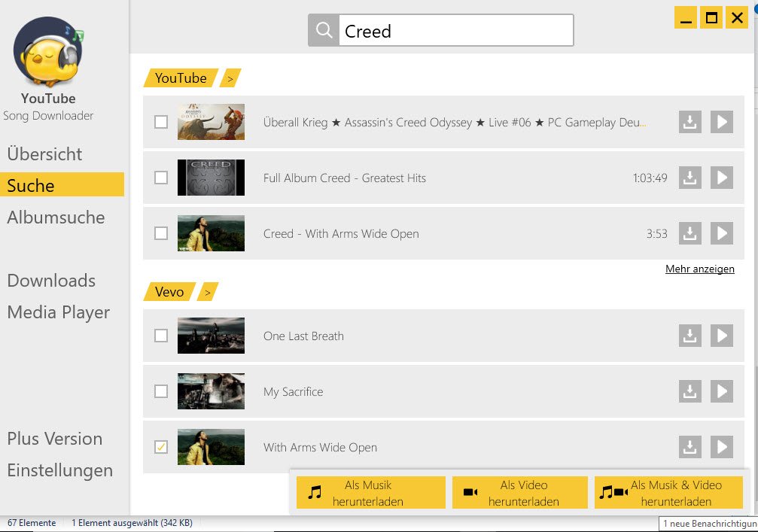Expand the Vevo section arrow
Image resolution: width=758 pixels, height=532 pixels.
click(208, 292)
